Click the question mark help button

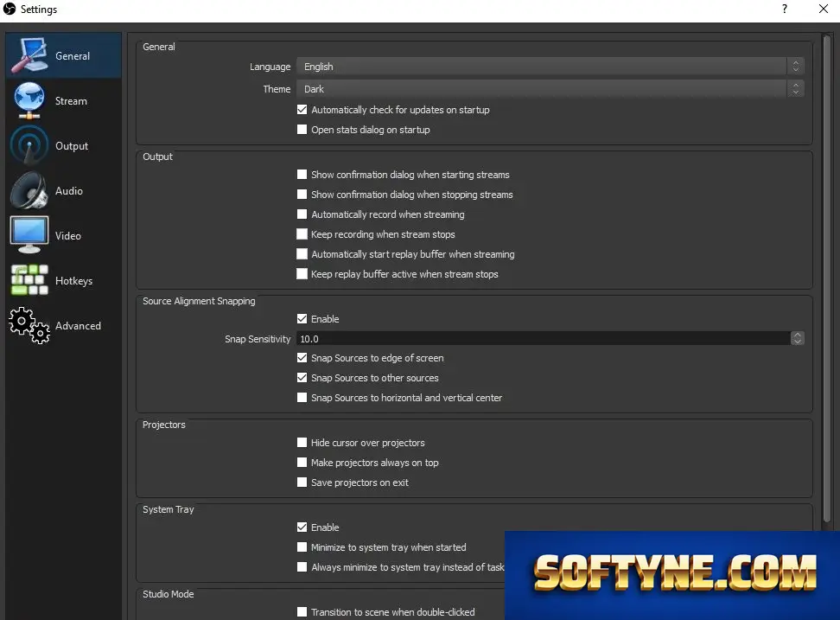pyautogui.click(x=785, y=9)
